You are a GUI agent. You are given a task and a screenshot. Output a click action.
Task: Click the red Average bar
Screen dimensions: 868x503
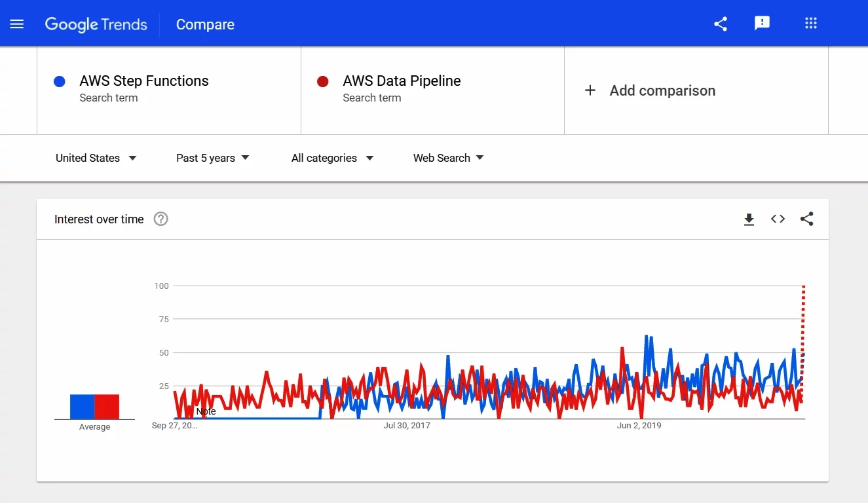coord(107,407)
